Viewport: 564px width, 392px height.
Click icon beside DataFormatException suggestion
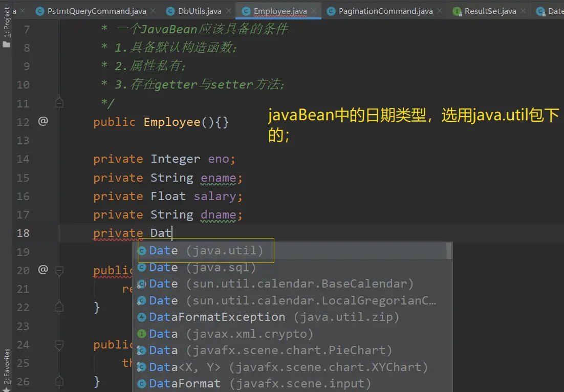pyautogui.click(x=142, y=317)
